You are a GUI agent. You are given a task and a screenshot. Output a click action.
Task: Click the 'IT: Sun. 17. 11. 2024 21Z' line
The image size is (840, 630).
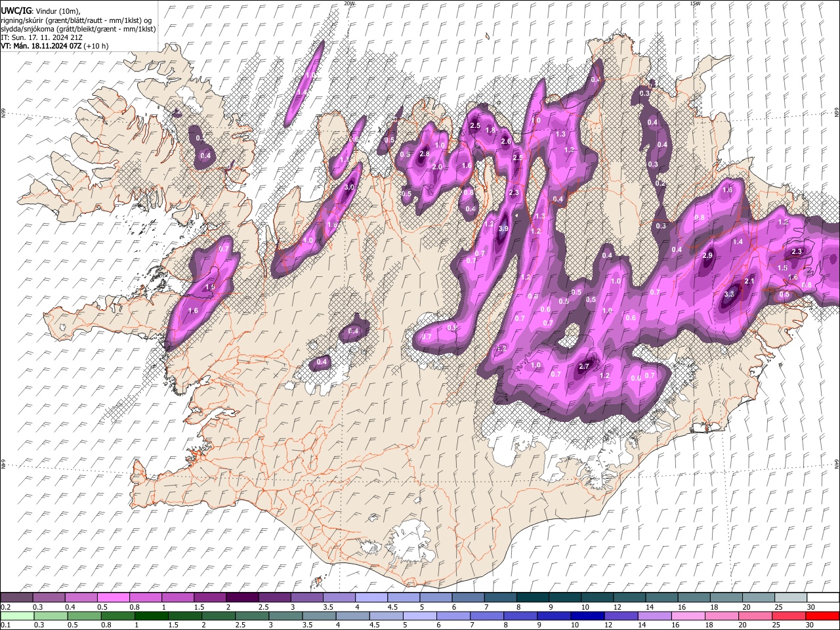click(43, 38)
